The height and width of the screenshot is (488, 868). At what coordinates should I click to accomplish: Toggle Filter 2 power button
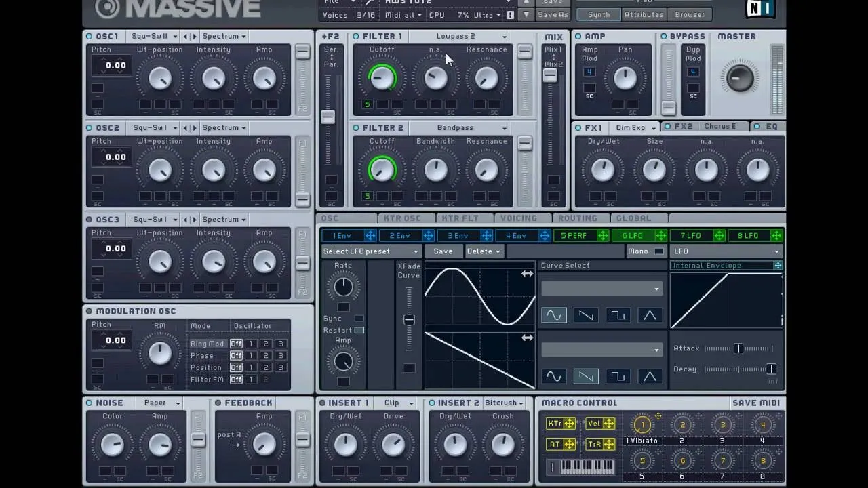point(356,127)
